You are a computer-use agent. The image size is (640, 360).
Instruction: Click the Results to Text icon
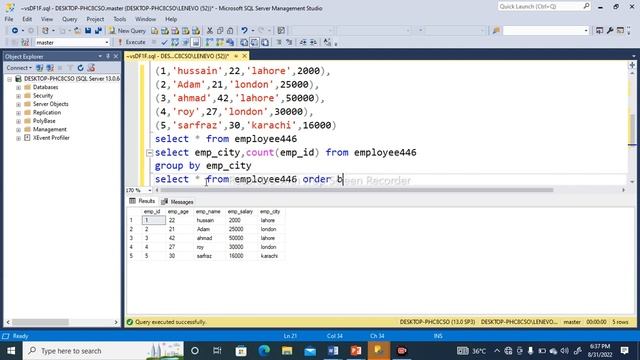coord(244,42)
